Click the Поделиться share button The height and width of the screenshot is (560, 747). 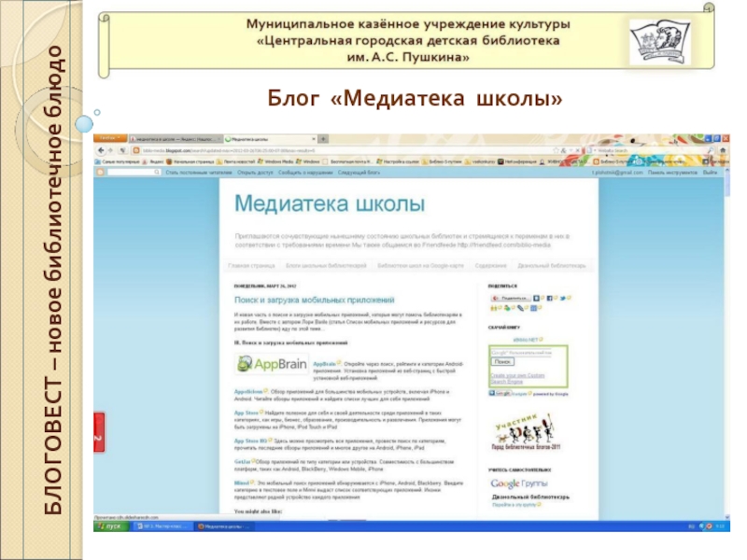(511, 298)
